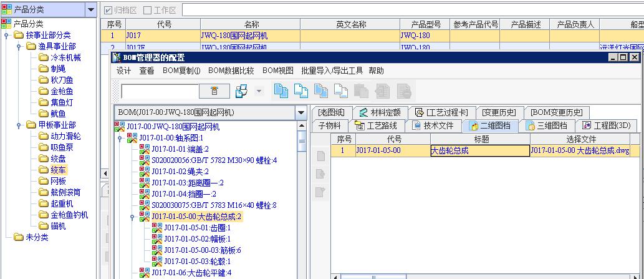Collapse the J017-01-05-00:大齿轮总成:2 node
Screen dimensions: 644x279
(x=132, y=217)
